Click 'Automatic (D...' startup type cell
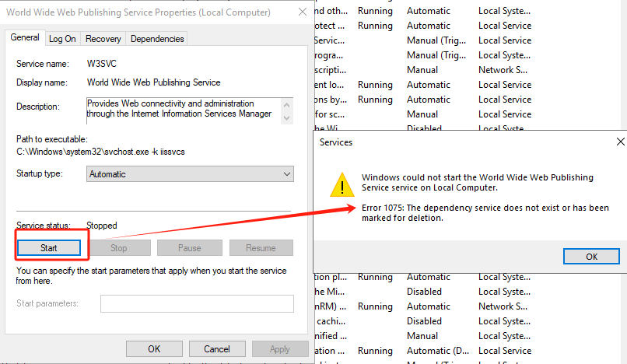This screenshot has height=364, width=627. pyautogui.click(x=438, y=351)
